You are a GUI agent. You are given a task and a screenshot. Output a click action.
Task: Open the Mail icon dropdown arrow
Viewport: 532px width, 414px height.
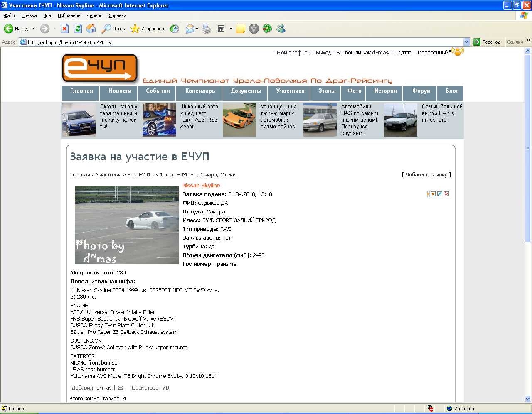[x=196, y=29]
